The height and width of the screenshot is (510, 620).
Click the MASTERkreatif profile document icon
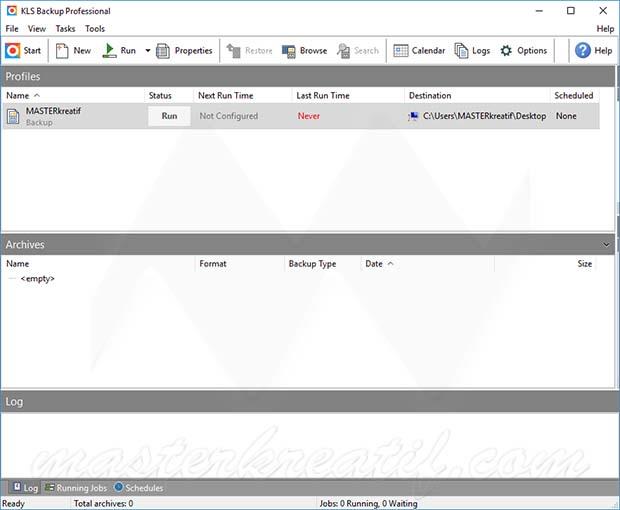click(13, 116)
